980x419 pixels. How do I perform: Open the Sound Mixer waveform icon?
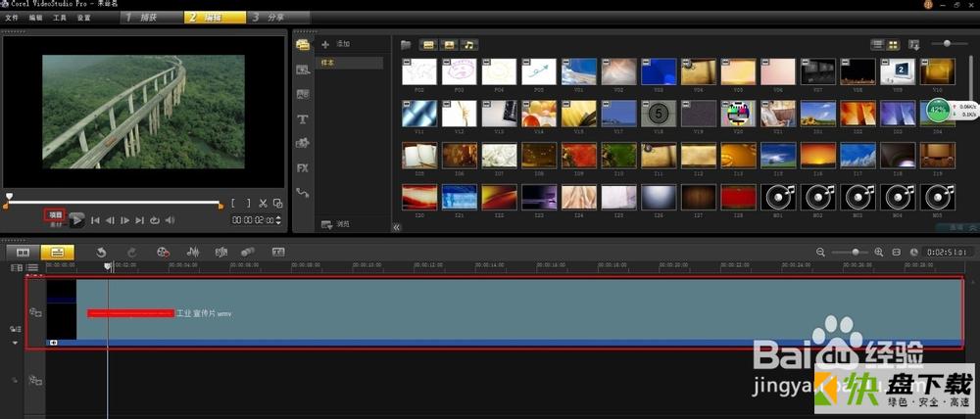(x=193, y=252)
